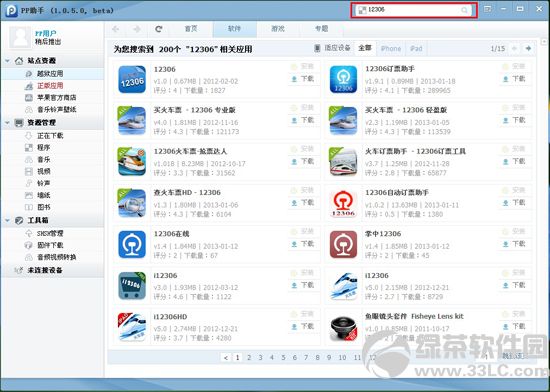Click the 掌中12306 app icon

pyautogui.click(x=343, y=244)
